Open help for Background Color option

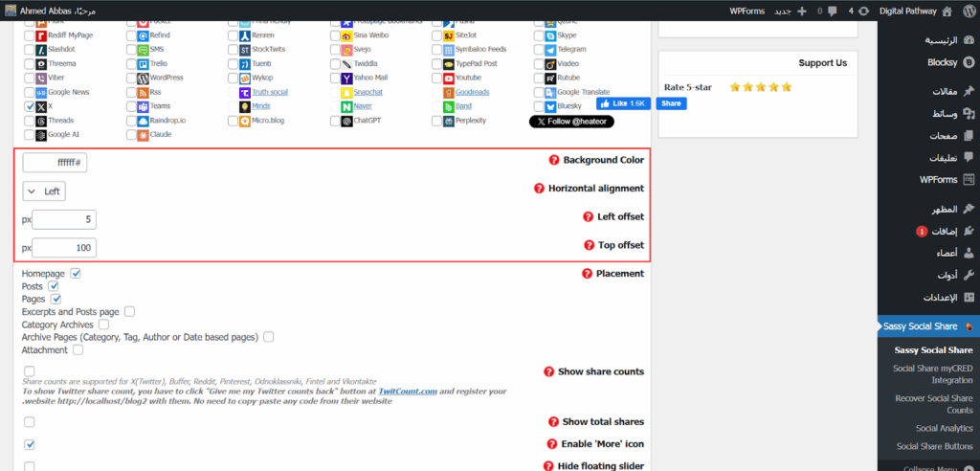pos(554,160)
